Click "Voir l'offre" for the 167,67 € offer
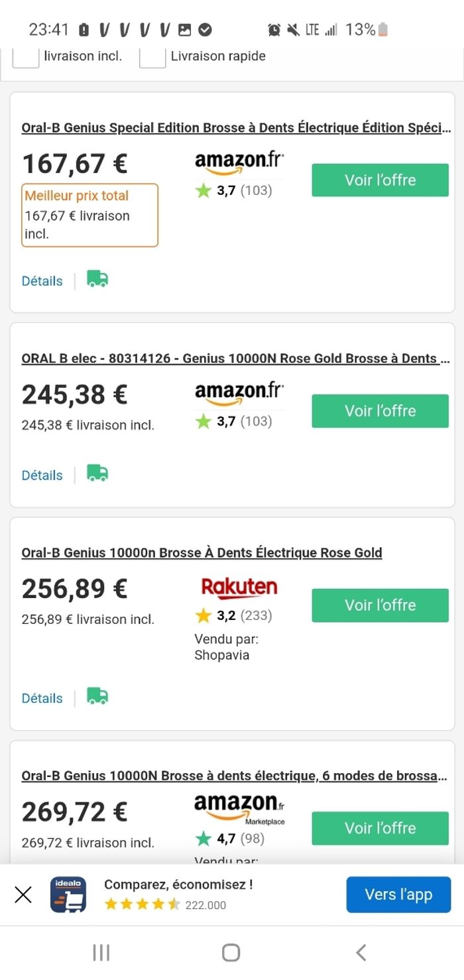464x980 pixels. [x=380, y=180]
